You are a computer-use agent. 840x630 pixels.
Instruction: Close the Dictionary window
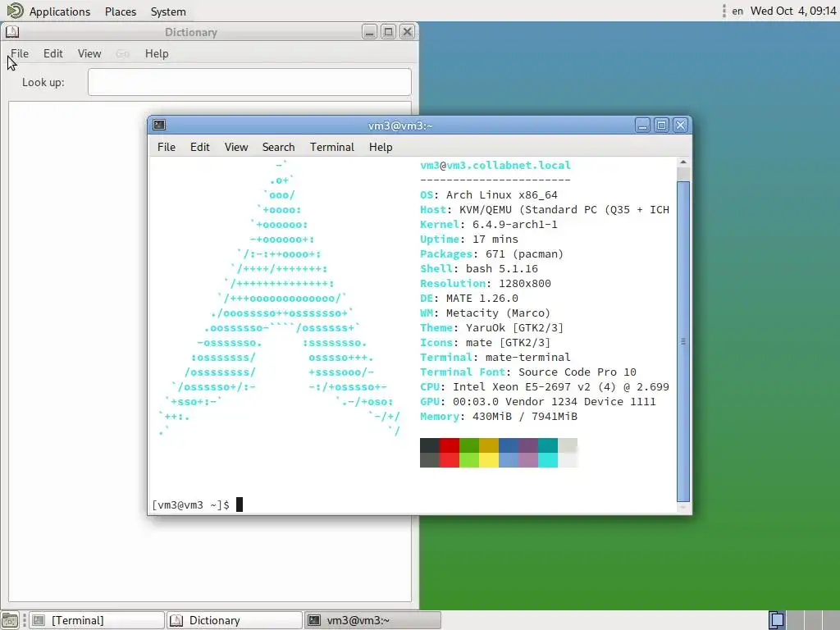click(407, 32)
